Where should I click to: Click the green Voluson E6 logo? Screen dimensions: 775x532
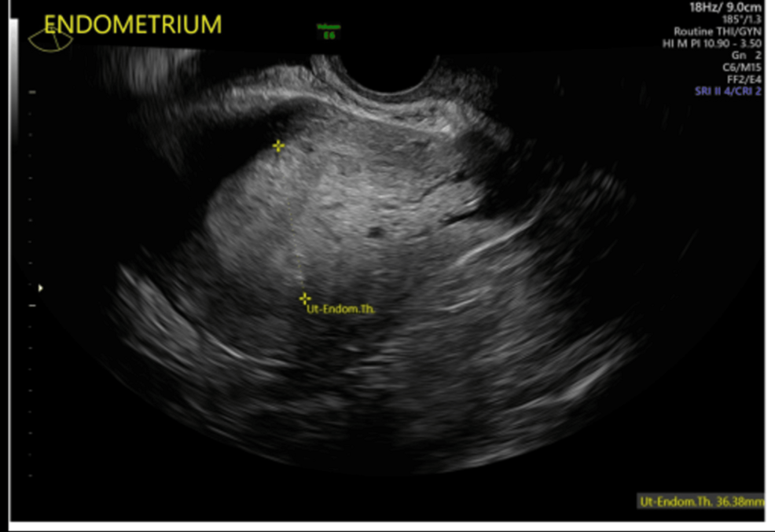coord(329,31)
